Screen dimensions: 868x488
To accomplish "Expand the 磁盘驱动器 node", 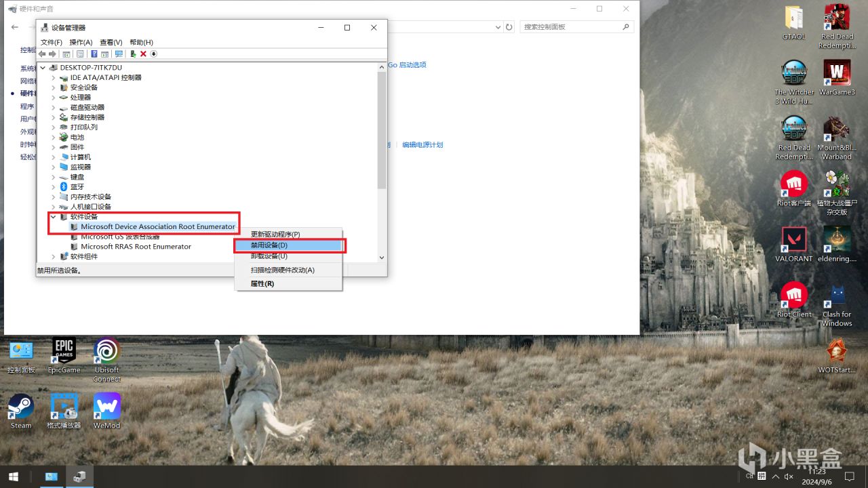I will 54,107.
